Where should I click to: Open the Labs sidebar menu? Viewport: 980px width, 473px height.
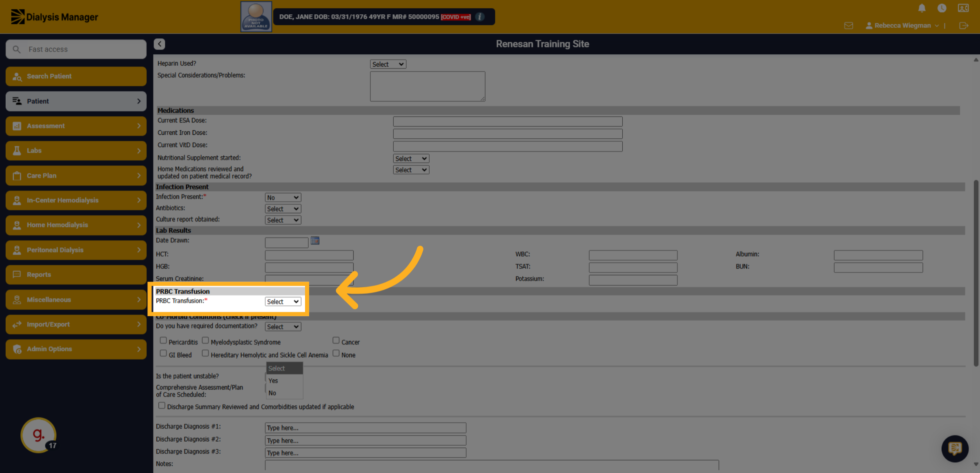coord(76,151)
